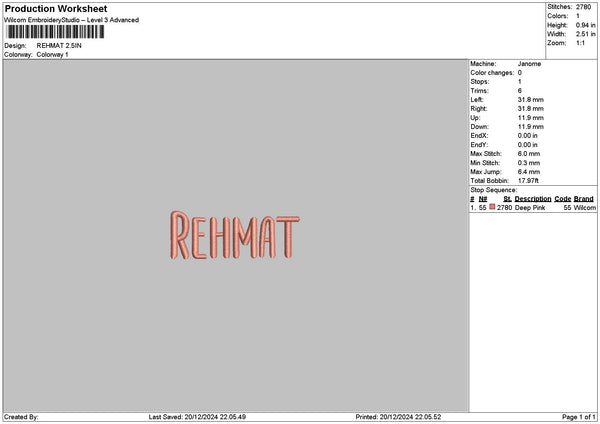Click the Brand column header
The width and height of the screenshot is (600, 424).
pyautogui.click(x=584, y=199)
